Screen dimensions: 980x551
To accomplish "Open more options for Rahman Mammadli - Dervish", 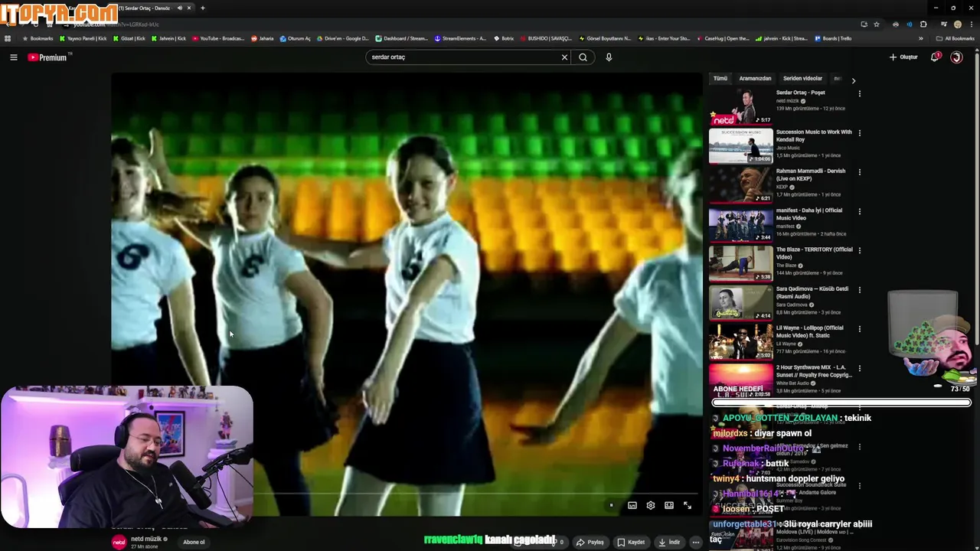I will tap(859, 171).
